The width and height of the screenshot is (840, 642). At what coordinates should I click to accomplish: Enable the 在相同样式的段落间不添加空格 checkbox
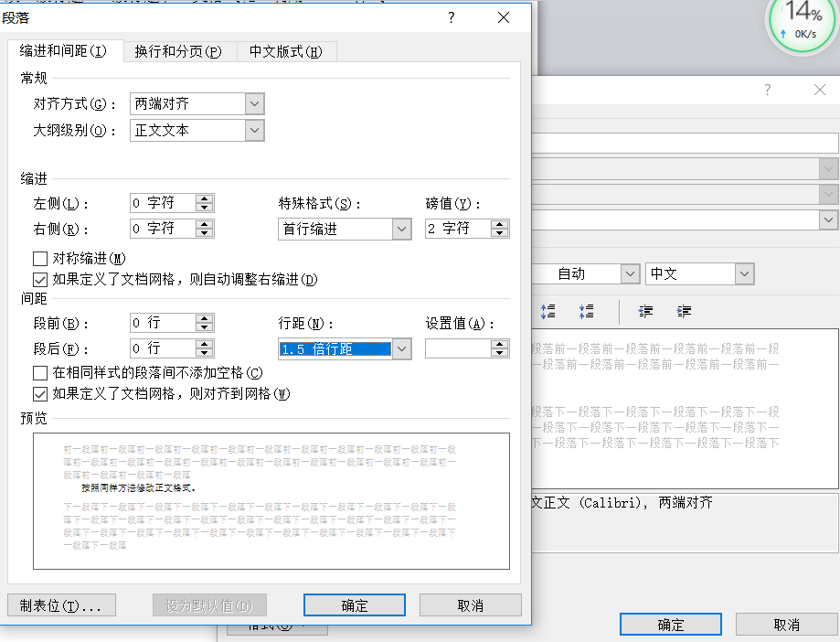coord(39,372)
